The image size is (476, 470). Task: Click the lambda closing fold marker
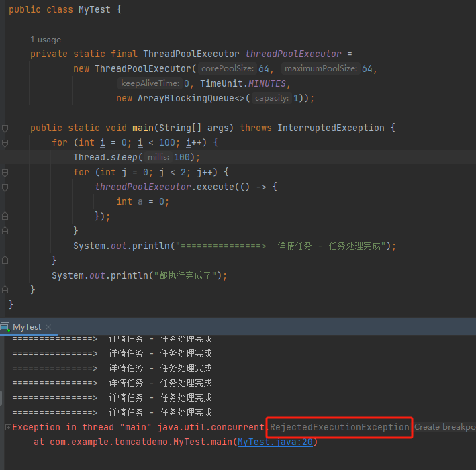[x=5, y=216]
